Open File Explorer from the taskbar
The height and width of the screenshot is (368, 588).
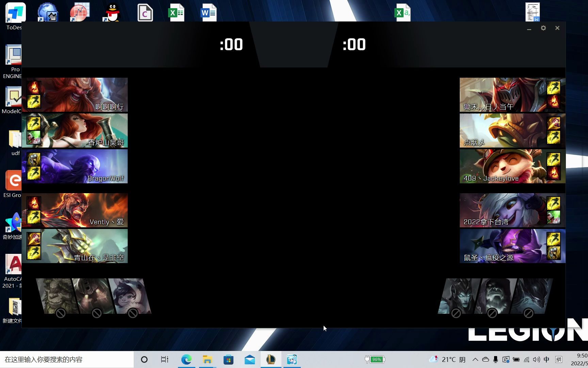pos(208,359)
